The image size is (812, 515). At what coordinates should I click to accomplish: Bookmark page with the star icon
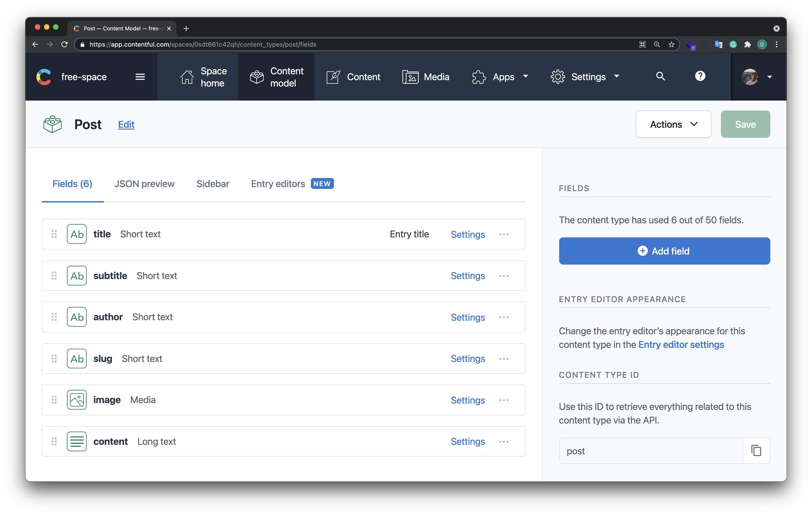coord(671,44)
